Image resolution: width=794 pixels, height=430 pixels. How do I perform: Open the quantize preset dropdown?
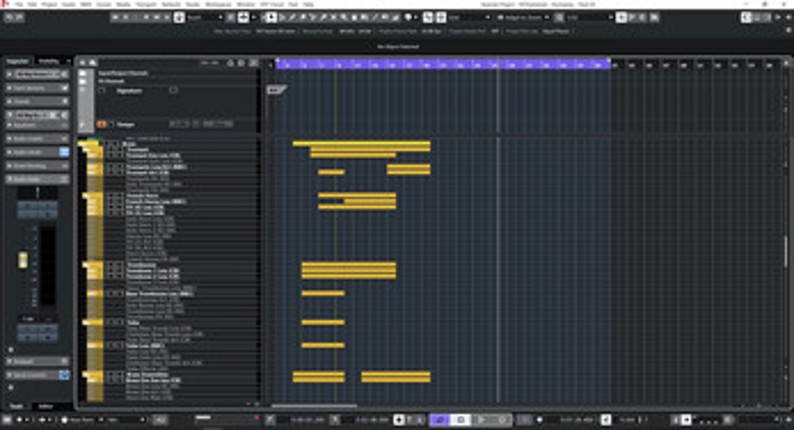click(589, 17)
